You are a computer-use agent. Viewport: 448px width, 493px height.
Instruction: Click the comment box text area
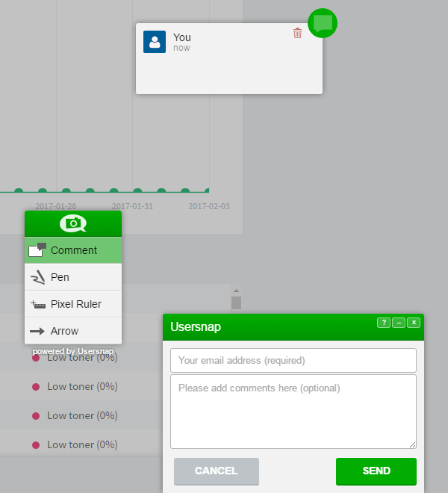229,74
